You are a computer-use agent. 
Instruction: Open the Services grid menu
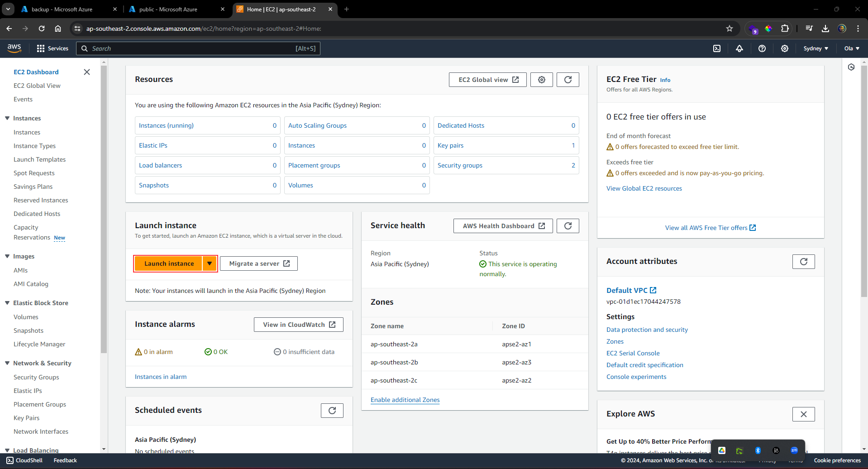click(40, 48)
